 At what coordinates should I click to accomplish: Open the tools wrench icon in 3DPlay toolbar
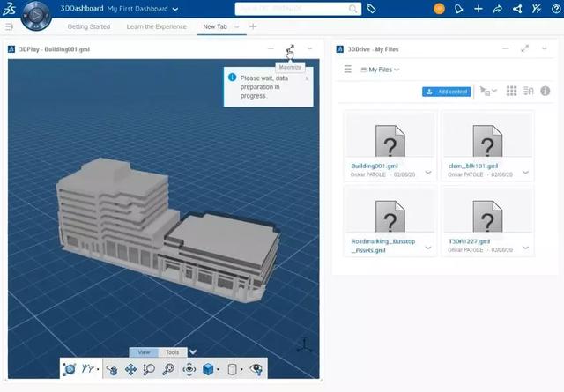tap(89, 368)
